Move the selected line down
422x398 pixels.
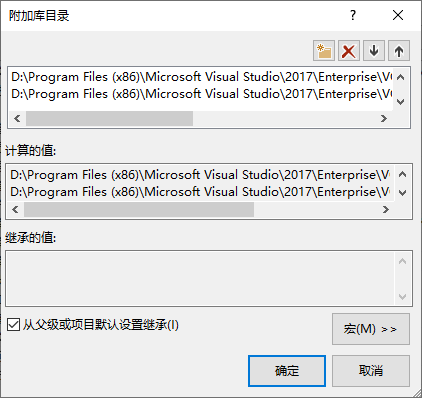[374, 51]
